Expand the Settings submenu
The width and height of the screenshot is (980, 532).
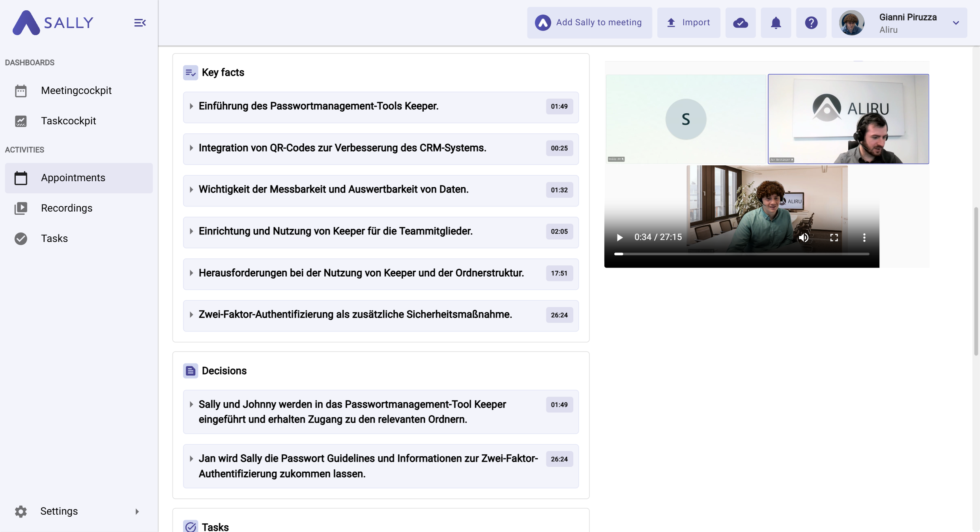[x=137, y=511]
